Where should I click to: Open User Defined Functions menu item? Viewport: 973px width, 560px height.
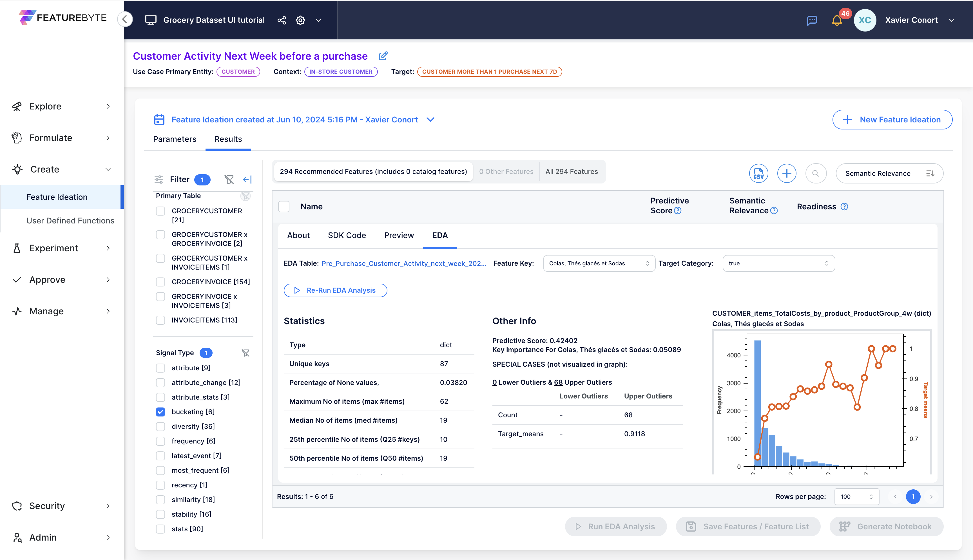(x=70, y=221)
